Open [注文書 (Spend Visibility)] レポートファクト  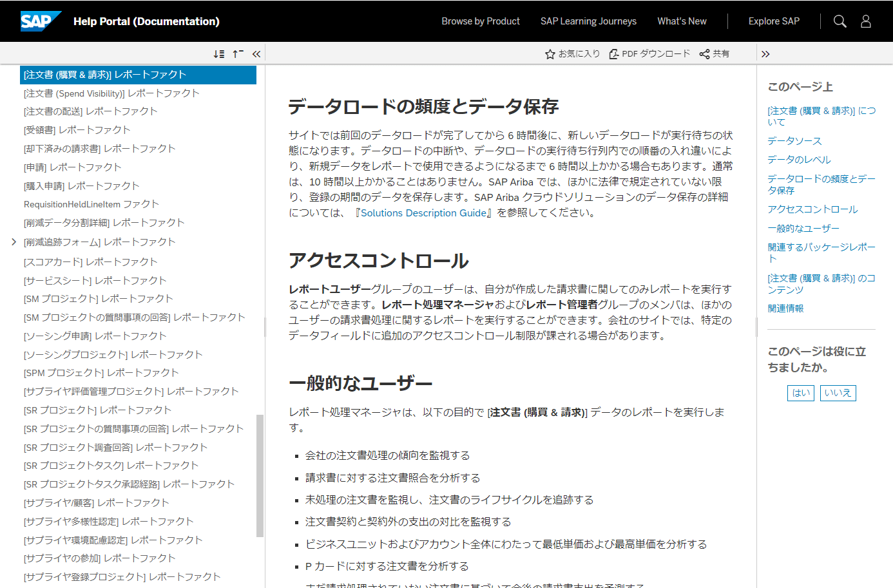[x=111, y=93]
